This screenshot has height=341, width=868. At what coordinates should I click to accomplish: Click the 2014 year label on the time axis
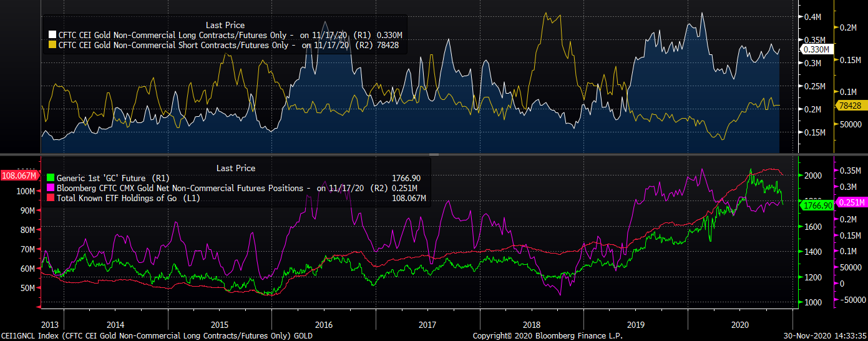(x=114, y=325)
